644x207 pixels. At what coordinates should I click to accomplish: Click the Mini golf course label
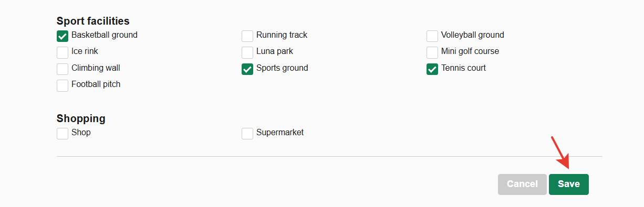pyautogui.click(x=470, y=51)
